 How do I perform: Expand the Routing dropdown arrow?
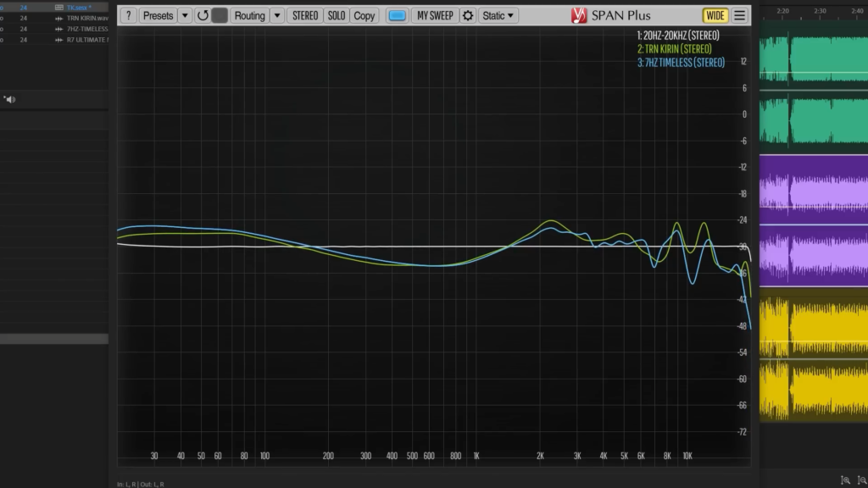[x=277, y=15]
